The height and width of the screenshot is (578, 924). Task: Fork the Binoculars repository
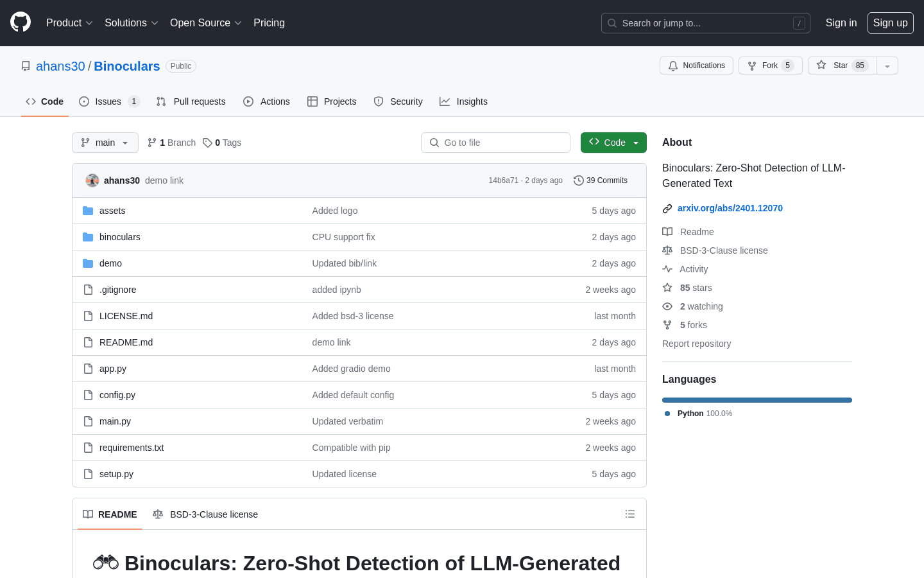tap(770, 66)
